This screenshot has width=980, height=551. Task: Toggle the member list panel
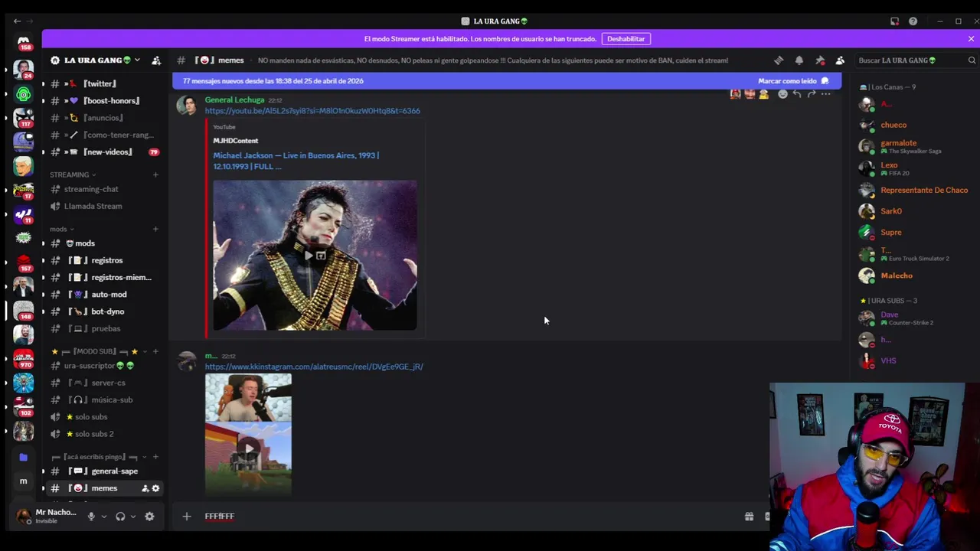(x=840, y=60)
